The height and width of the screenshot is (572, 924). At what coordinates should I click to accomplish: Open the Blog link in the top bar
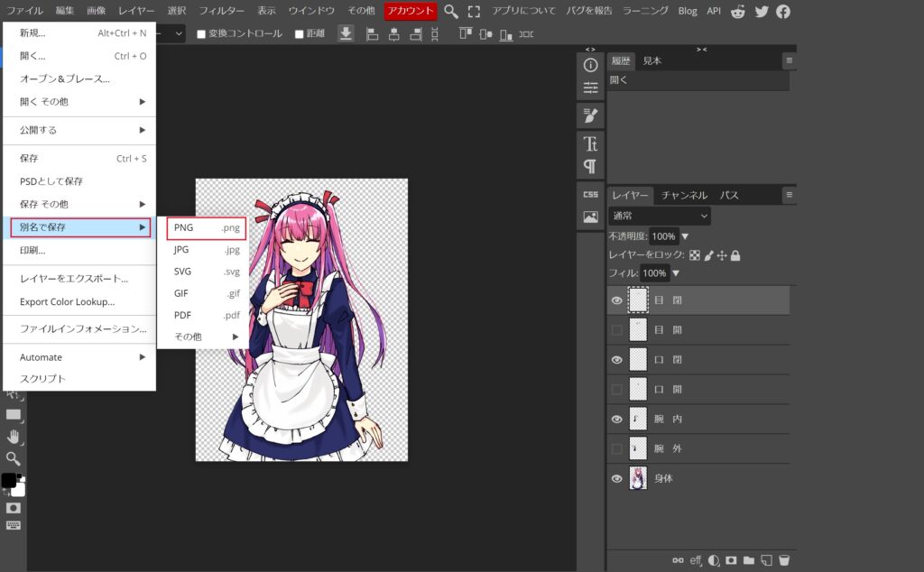click(x=688, y=11)
